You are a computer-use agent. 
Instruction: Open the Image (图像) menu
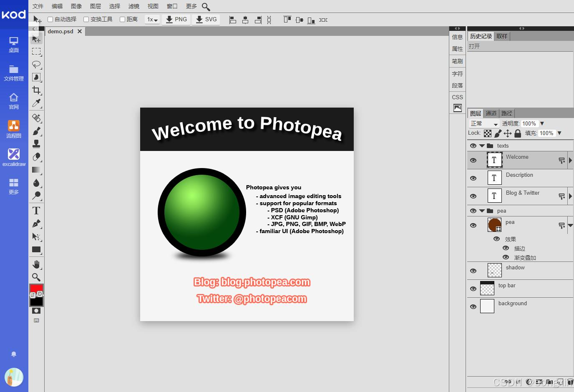pos(76,6)
